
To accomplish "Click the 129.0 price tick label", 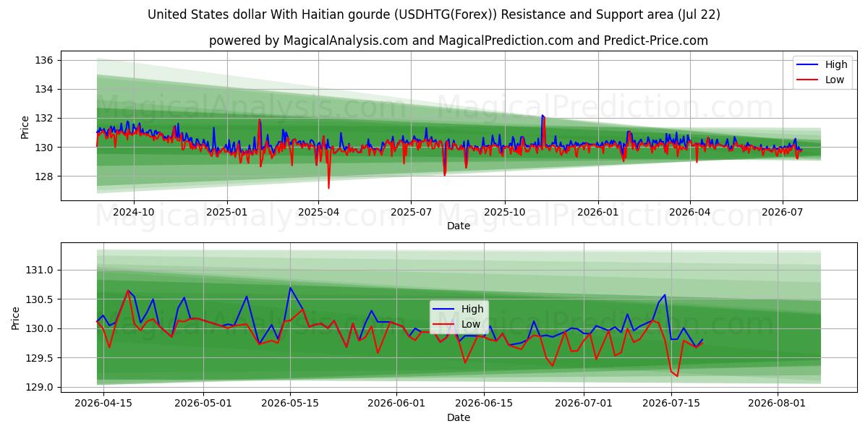I will (41, 387).
